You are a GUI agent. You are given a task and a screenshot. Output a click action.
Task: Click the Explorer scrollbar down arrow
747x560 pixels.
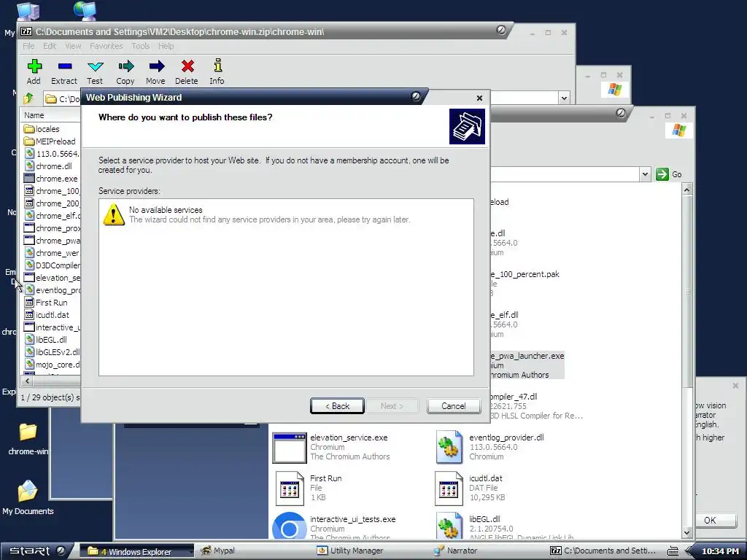[x=687, y=532]
